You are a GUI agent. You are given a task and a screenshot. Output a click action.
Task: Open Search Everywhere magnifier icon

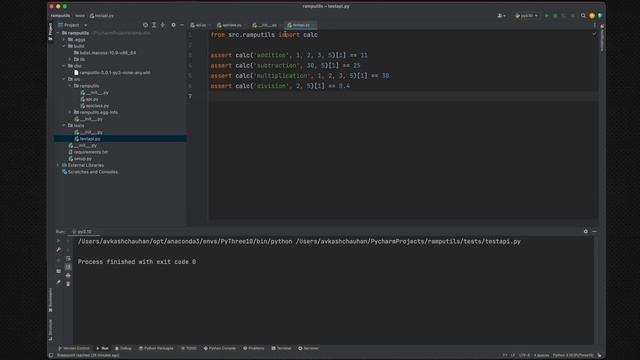[x=583, y=16]
